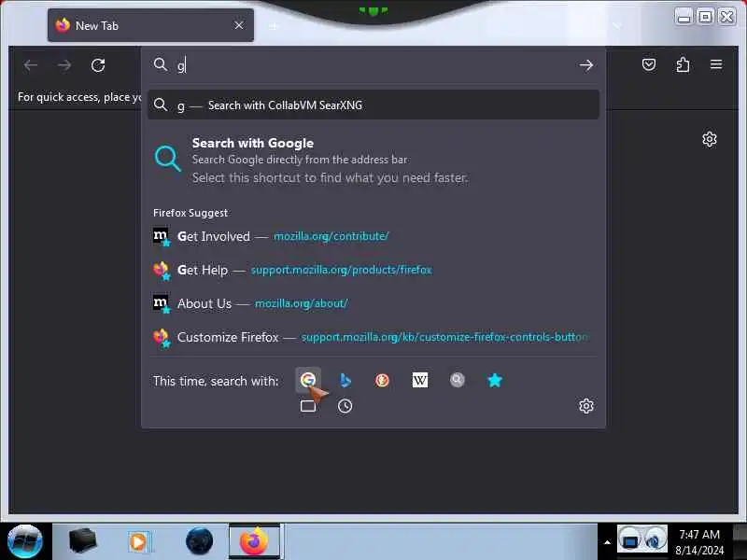Select Google search engine shortcut
Screen dimensions: 747x560
[x=308, y=380]
